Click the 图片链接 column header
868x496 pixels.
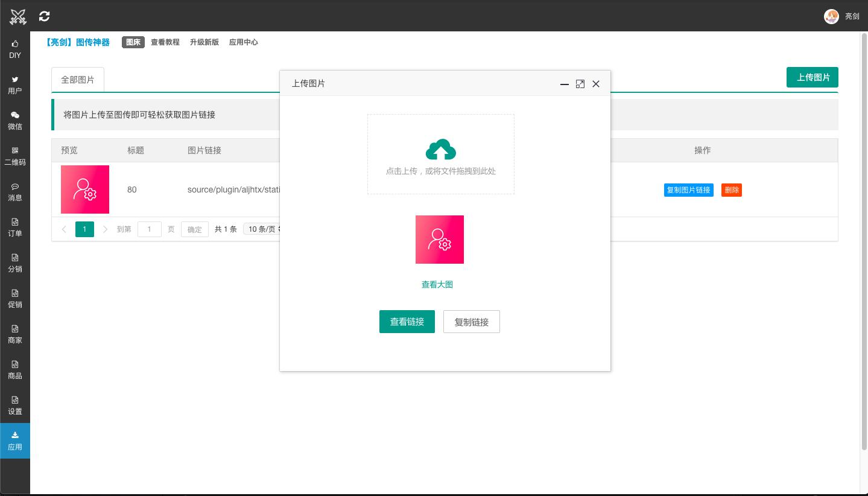(204, 150)
